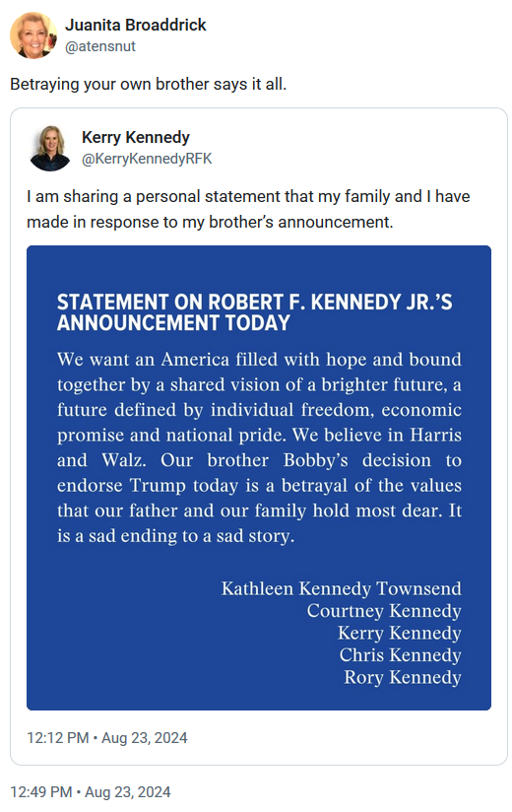Open the quoted tweet's 12:12 PM timestamp
512x812 pixels.
coord(107,738)
